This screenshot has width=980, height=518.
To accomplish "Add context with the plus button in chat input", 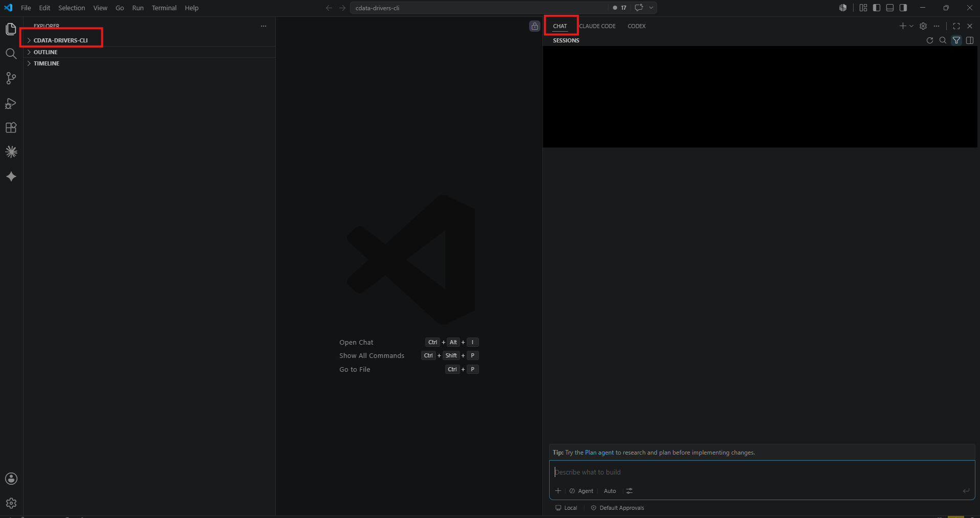I will pyautogui.click(x=558, y=491).
